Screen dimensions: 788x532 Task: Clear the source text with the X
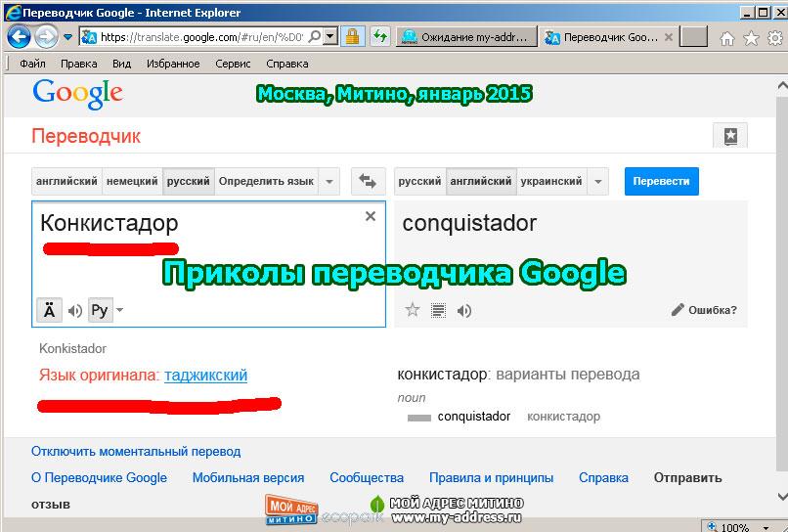(x=371, y=217)
